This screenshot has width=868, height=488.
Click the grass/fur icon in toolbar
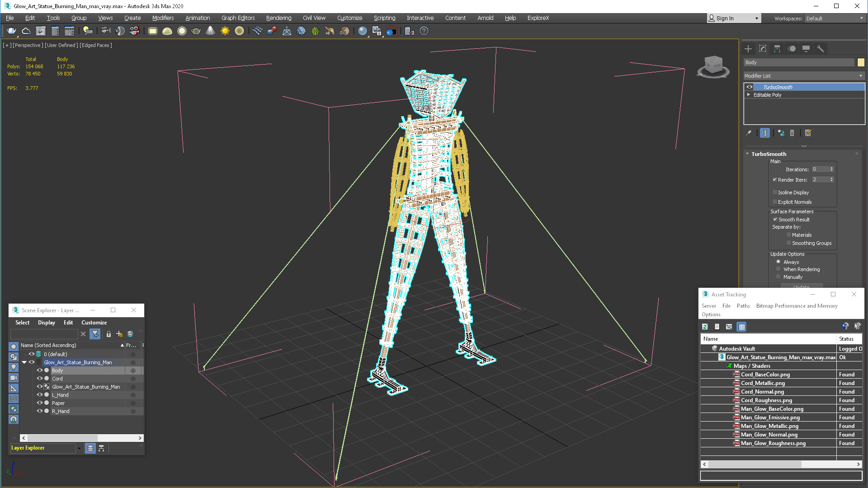[315, 31]
